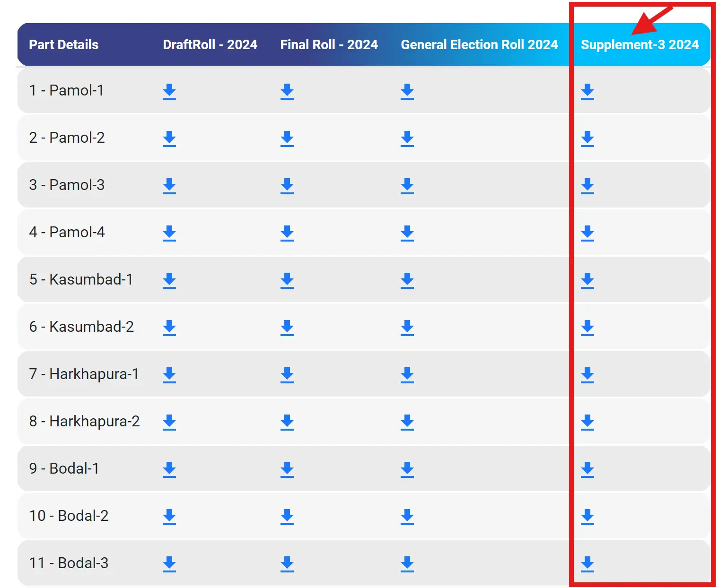Download General Election Roll for 6 - Kasumbad-2

click(407, 328)
